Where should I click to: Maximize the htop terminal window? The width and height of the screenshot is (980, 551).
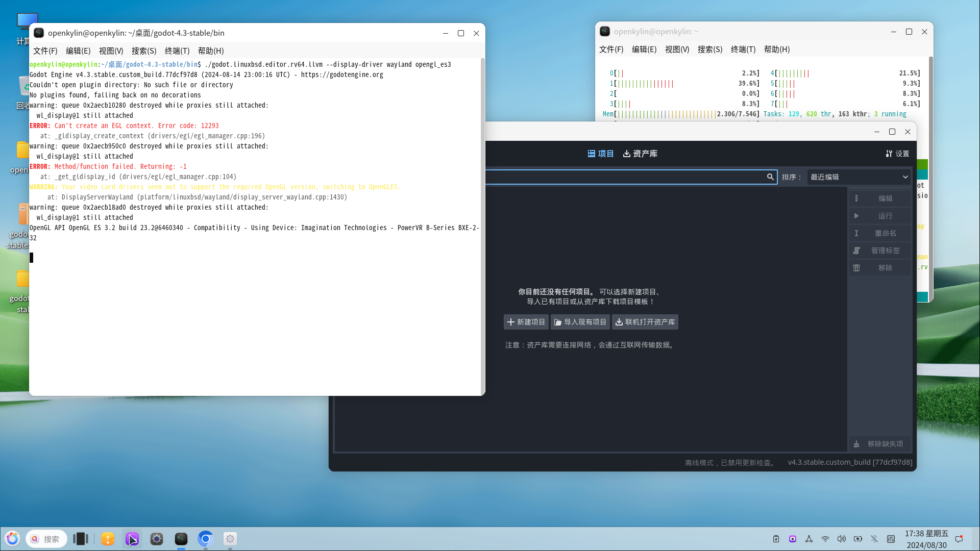click(909, 32)
